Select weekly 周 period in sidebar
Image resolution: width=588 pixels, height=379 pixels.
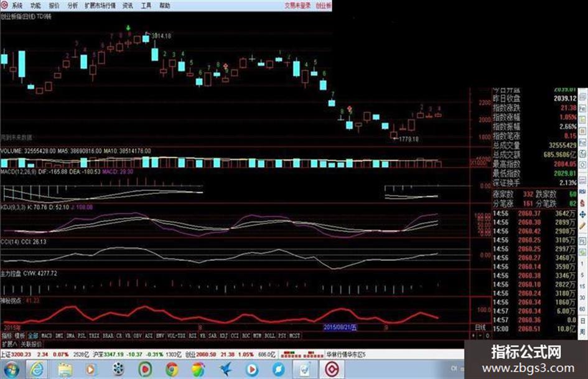point(582,332)
